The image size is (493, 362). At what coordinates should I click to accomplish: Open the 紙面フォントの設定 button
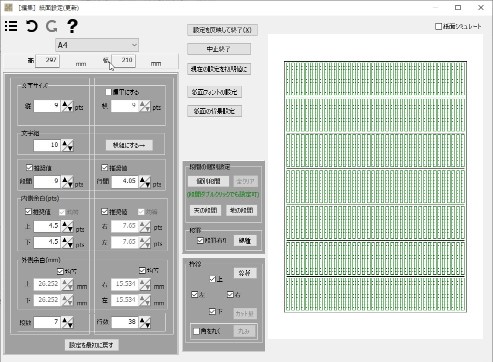(x=214, y=92)
